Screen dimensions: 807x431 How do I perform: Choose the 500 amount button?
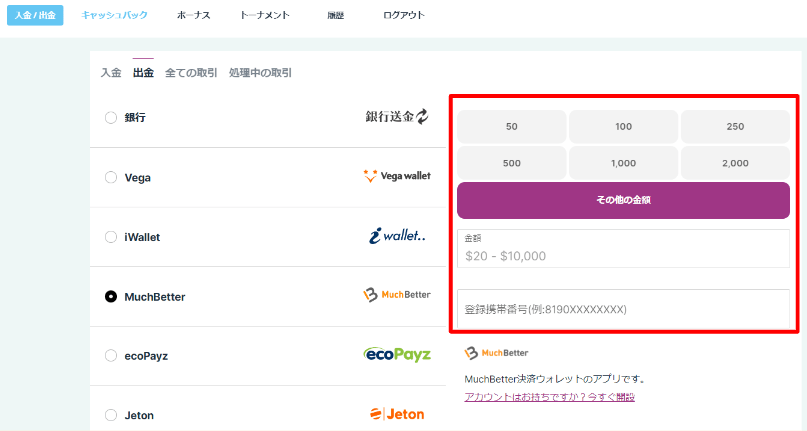click(x=512, y=163)
